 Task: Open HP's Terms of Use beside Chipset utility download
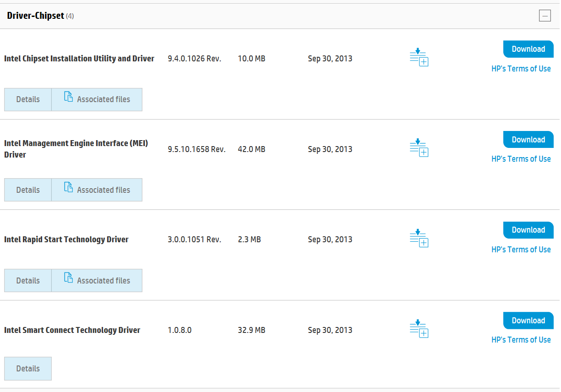(521, 68)
